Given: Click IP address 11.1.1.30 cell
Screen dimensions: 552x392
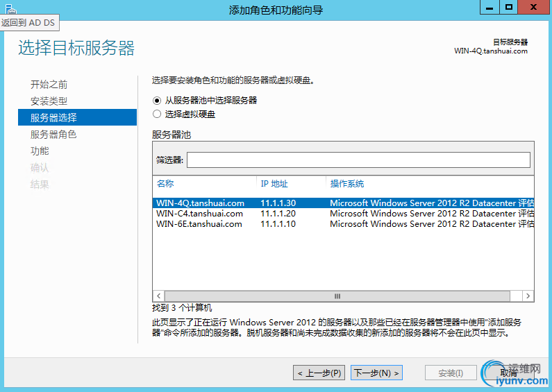Looking at the screenshot, I should click(278, 203).
